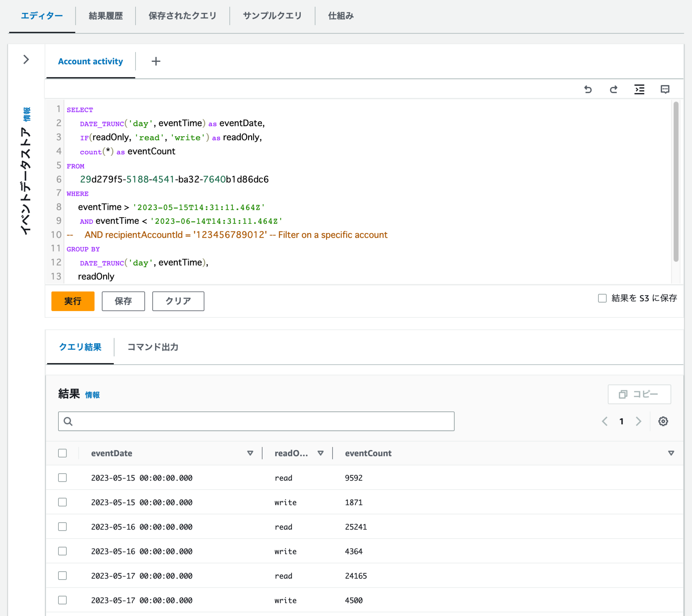This screenshot has width=692, height=616.
Task: Select row 2023-05-17 read 24165
Action: (62, 575)
